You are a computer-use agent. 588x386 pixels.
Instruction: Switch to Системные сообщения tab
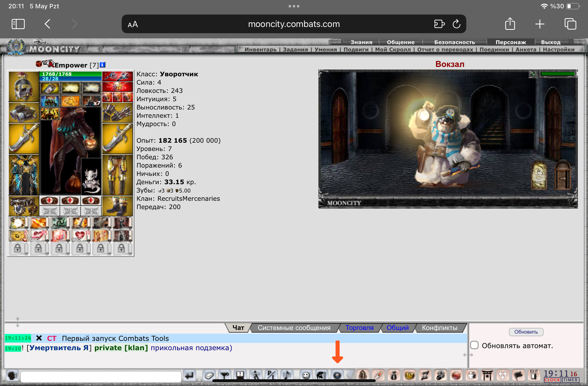294,328
